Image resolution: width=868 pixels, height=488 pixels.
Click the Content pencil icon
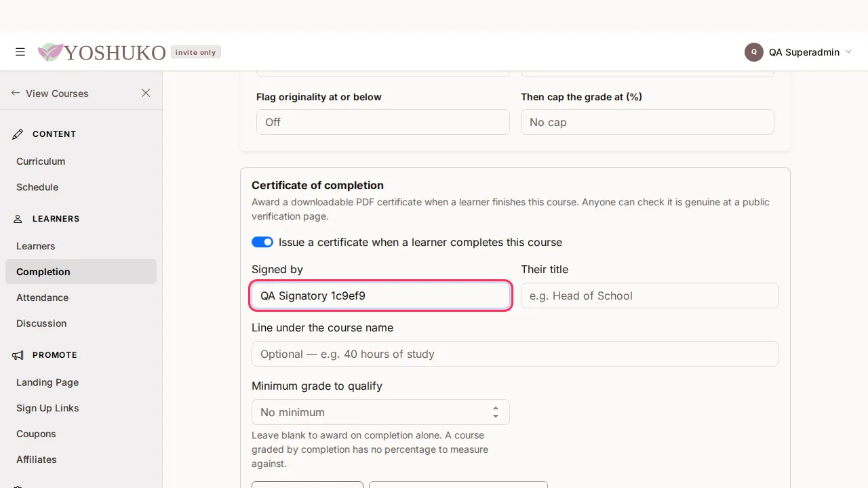pyautogui.click(x=18, y=134)
